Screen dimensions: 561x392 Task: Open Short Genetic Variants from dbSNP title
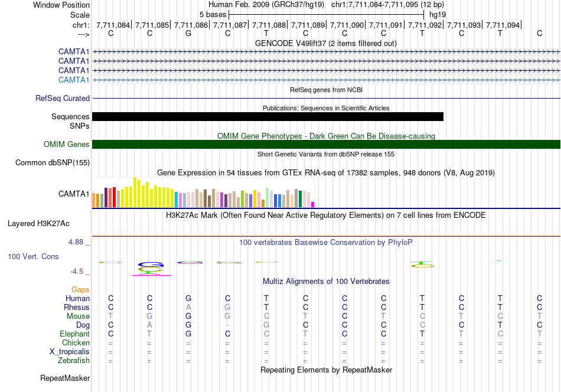point(326,154)
